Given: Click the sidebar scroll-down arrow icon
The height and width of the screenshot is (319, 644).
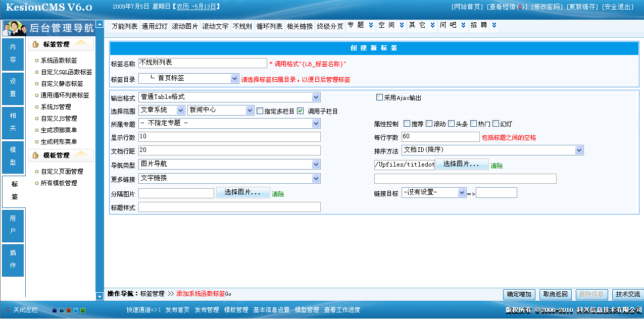Looking at the screenshot, I should 100,296.
